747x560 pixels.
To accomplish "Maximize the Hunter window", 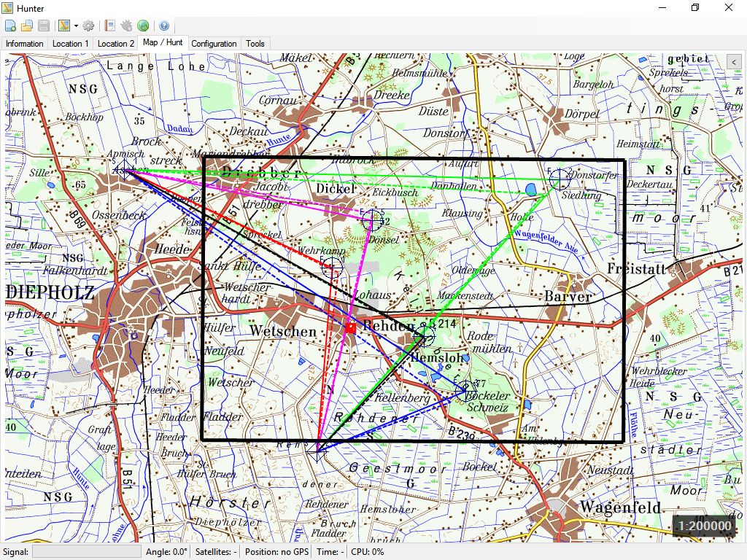I will (x=695, y=8).
